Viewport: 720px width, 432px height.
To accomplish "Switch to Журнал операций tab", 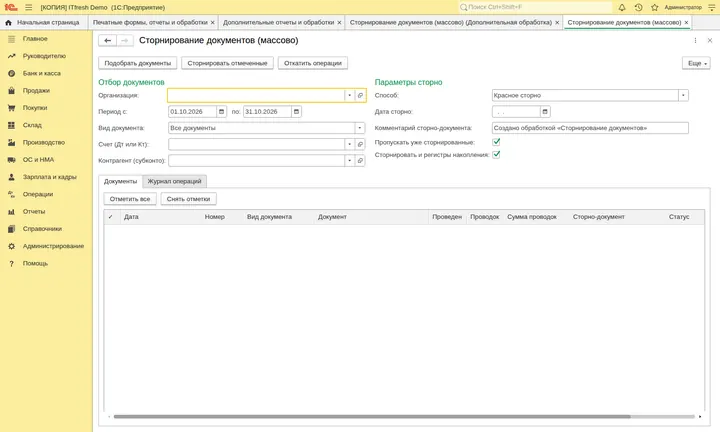I will [x=174, y=181].
